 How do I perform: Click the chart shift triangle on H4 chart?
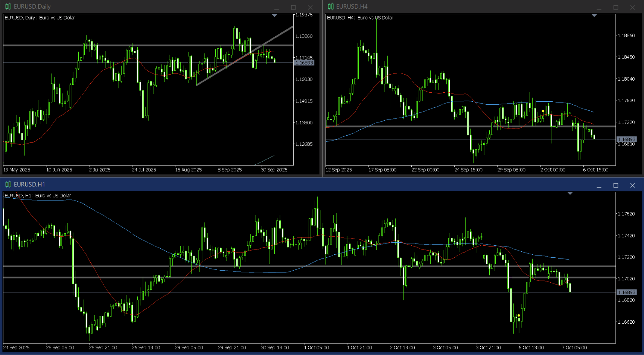coord(594,15)
